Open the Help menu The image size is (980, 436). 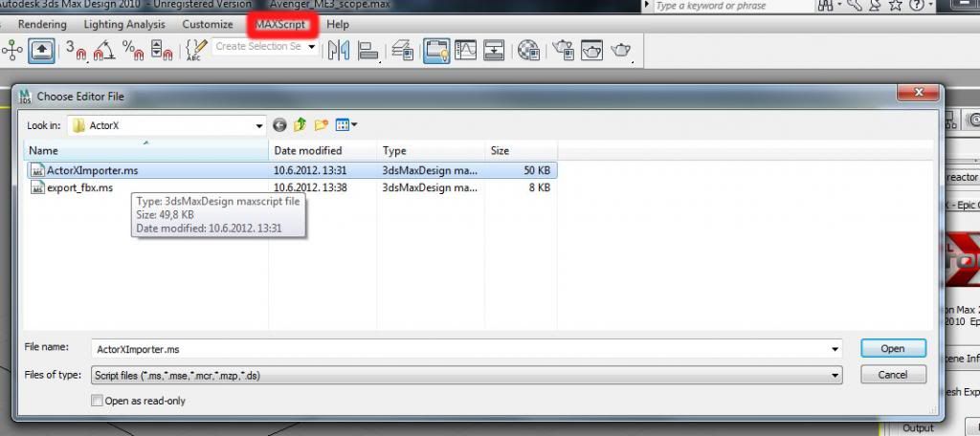pos(338,24)
